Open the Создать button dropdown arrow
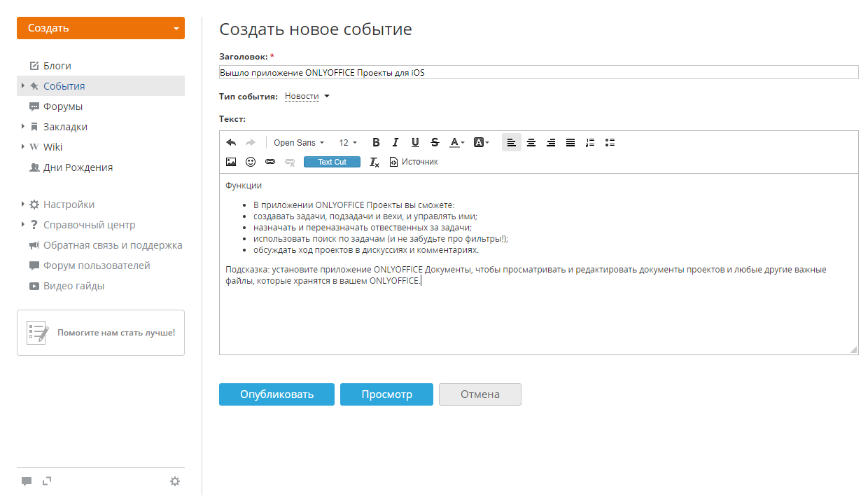The width and height of the screenshot is (868, 496). 176,29
